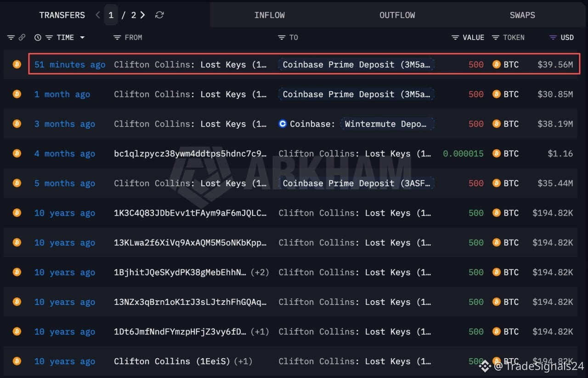588x378 pixels.
Task: Open the FROM column filter
Action: [x=117, y=38]
